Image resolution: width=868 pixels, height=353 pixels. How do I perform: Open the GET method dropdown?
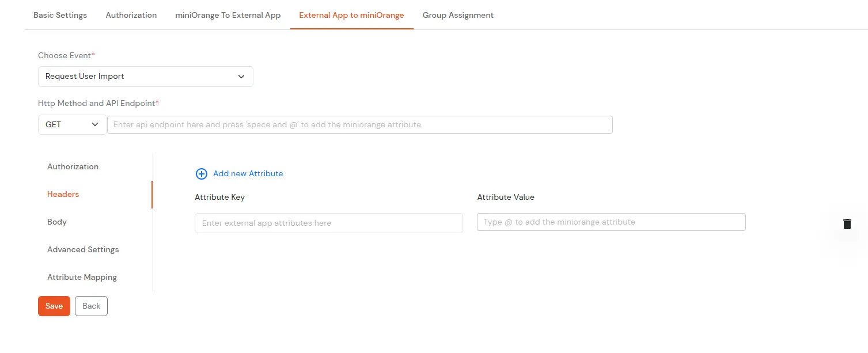click(71, 124)
